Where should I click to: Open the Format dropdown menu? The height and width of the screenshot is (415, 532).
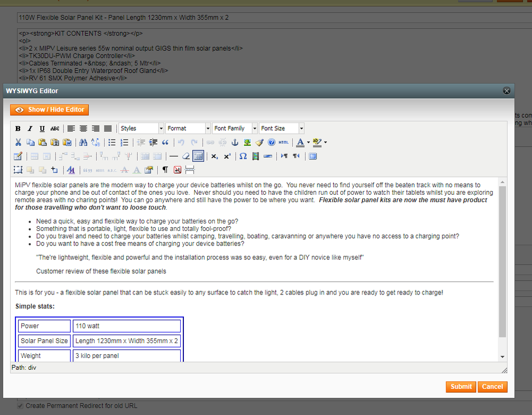point(188,129)
